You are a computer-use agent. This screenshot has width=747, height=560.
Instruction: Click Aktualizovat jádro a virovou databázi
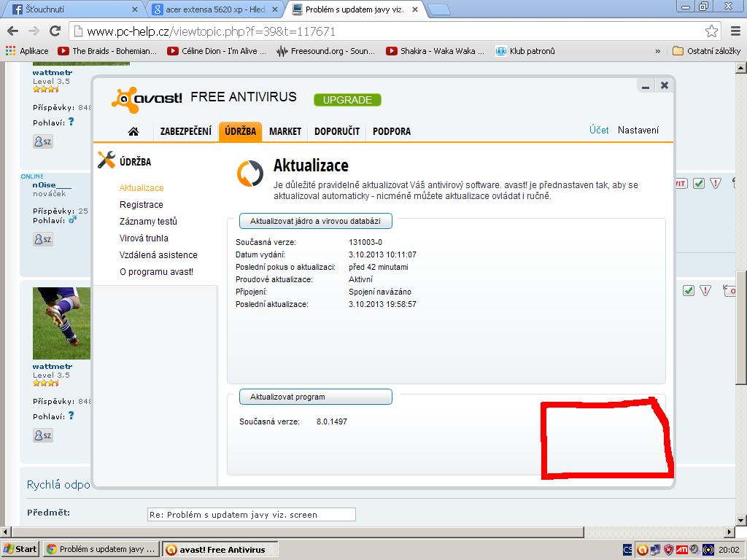pyautogui.click(x=315, y=221)
